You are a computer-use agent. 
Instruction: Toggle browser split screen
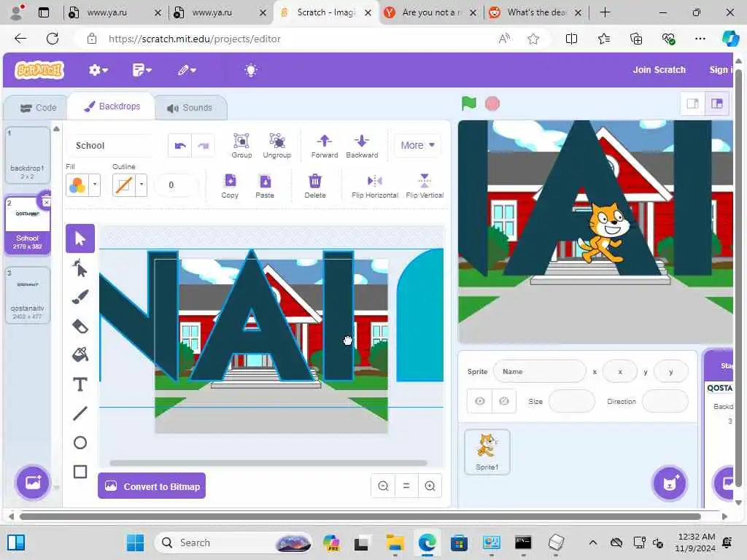click(x=571, y=39)
